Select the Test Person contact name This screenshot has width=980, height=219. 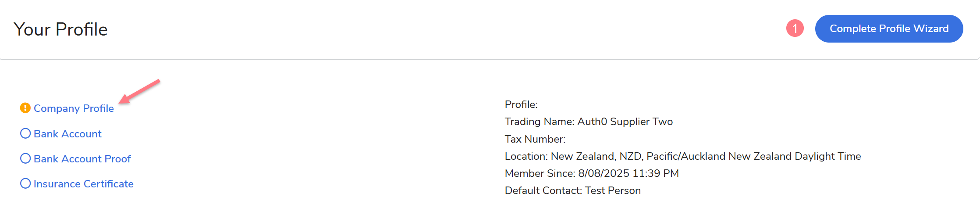coord(613,190)
